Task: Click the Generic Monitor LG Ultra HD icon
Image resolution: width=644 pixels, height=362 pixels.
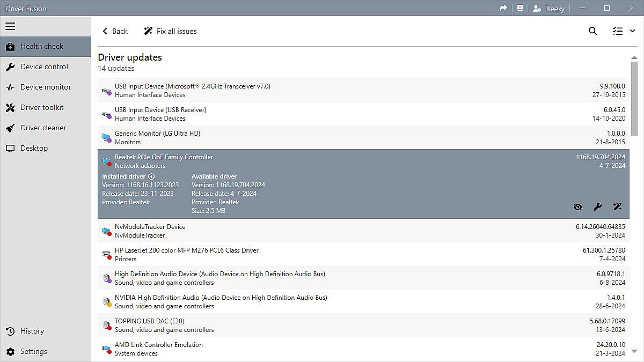Action: click(106, 138)
